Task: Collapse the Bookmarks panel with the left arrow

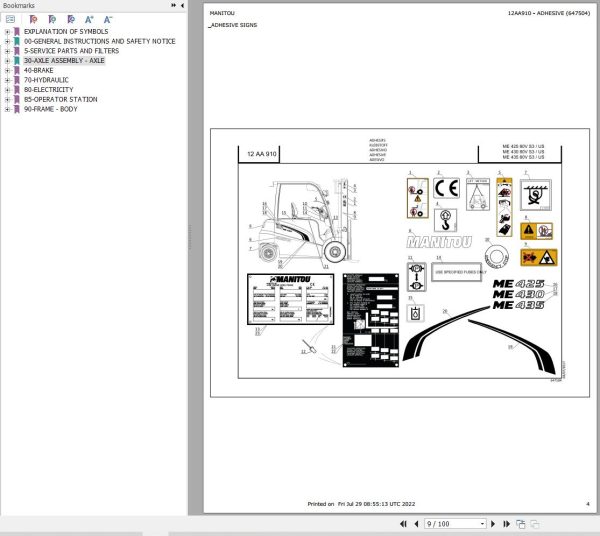Action: coord(182,5)
